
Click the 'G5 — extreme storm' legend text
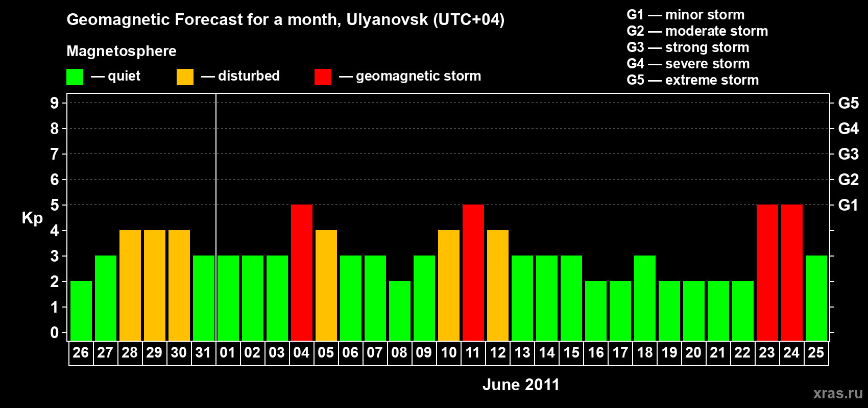[693, 80]
